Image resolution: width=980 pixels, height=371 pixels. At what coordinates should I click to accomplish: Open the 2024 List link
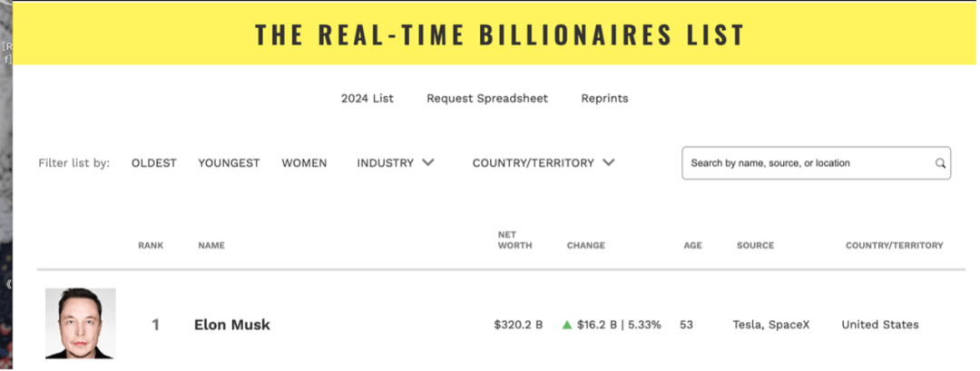[x=367, y=98]
